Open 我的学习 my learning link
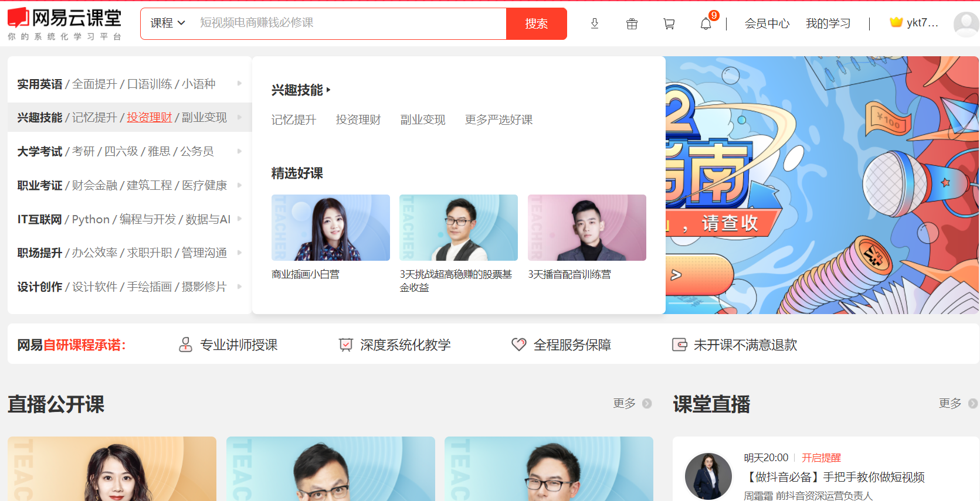 828,23
